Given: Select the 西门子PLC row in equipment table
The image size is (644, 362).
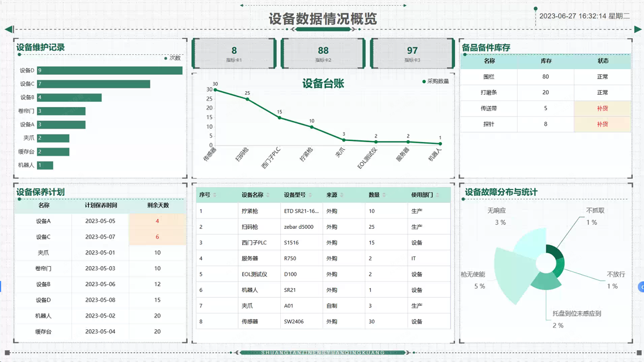Looking at the screenshot, I should (323, 243).
